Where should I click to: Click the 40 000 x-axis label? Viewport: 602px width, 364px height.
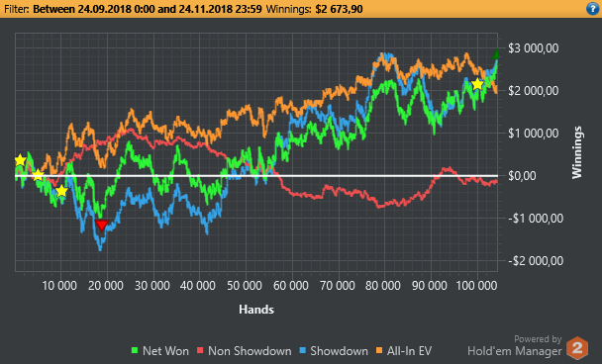point(198,286)
